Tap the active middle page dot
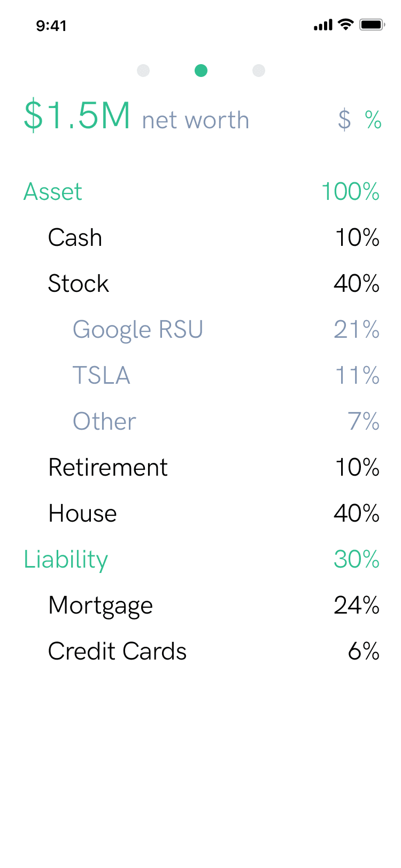 click(201, 71)
